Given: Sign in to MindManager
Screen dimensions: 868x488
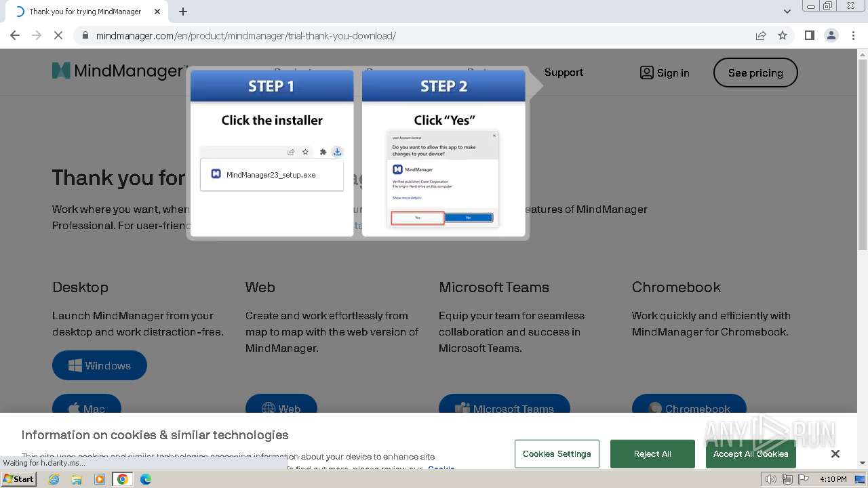Looking at the screenshot, I should coord(665,73).
